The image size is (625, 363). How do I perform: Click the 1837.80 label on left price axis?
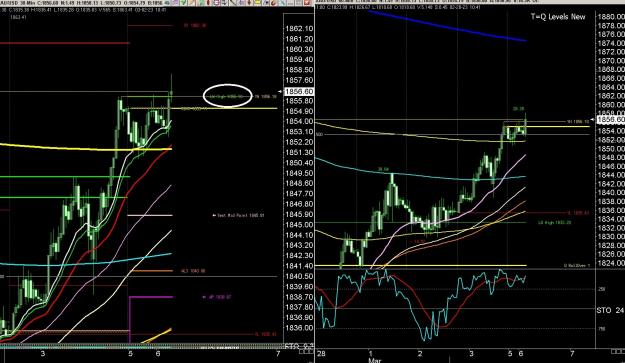pos(299,307)
